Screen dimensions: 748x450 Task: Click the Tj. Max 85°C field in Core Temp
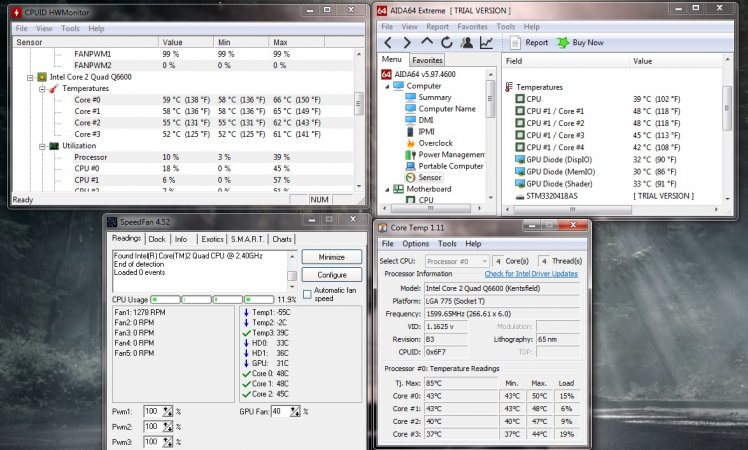pyautogui.click(x=461, y=383)
